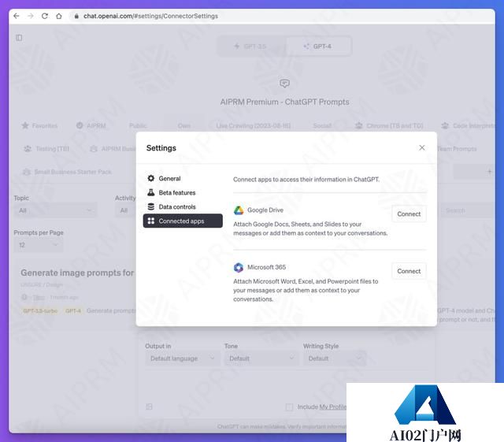Click the browser forward arrow
The height and width of the screenshot is (442, 504).
(x=31, y=16)
